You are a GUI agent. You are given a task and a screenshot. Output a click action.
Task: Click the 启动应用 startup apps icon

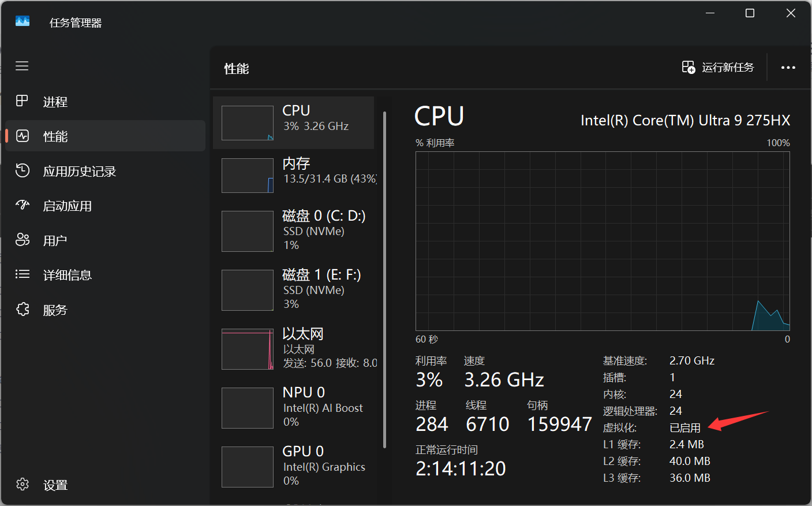point(22,206)
